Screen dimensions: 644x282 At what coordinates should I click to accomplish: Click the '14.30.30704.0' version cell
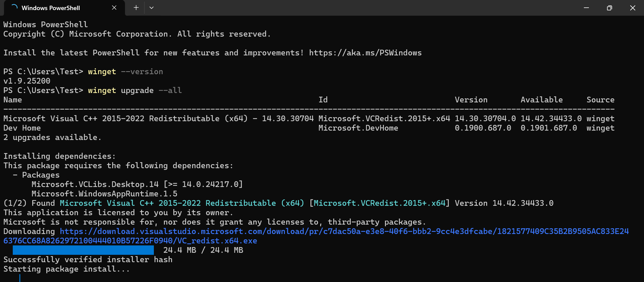click(x=485, y=119)
